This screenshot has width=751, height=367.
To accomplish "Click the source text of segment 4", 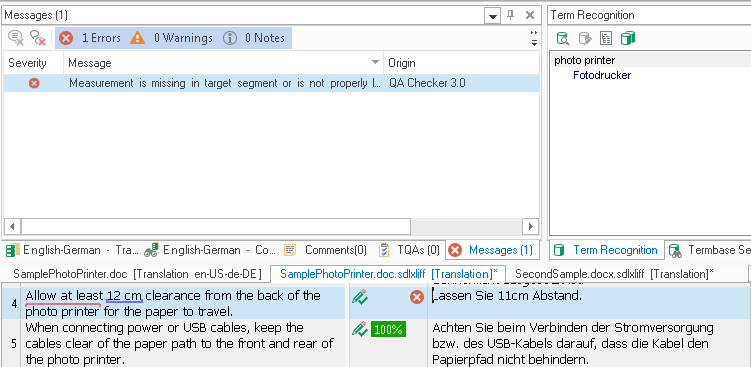I will 173,303.
